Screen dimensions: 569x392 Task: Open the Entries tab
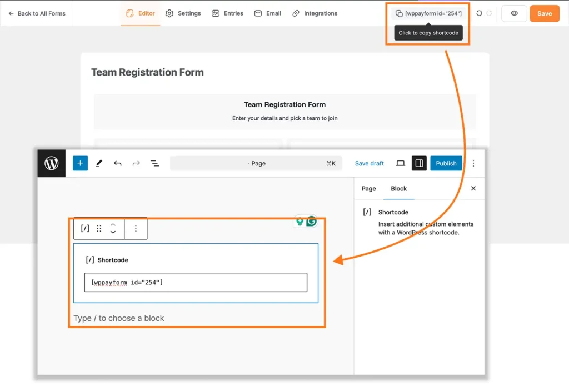pos(227,13)
